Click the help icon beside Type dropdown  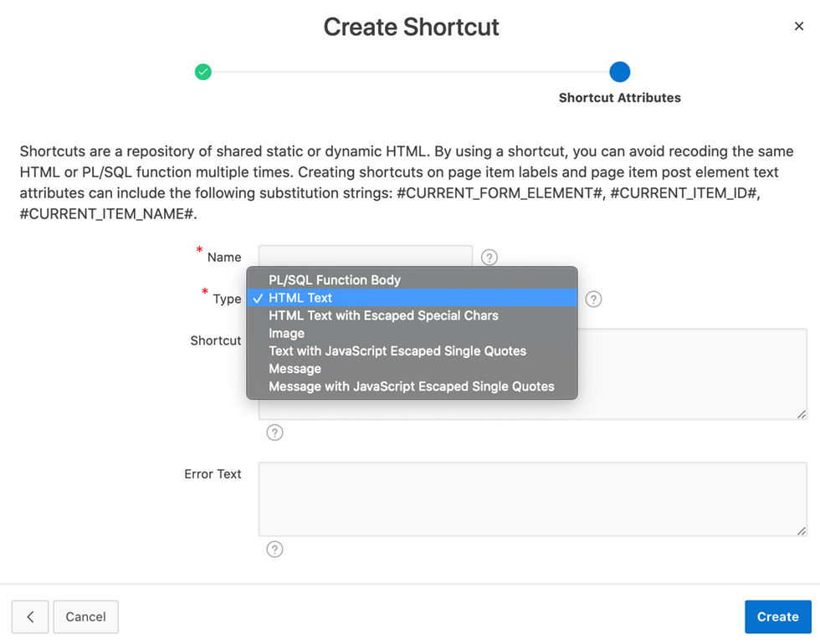click(x=593, y=299)
